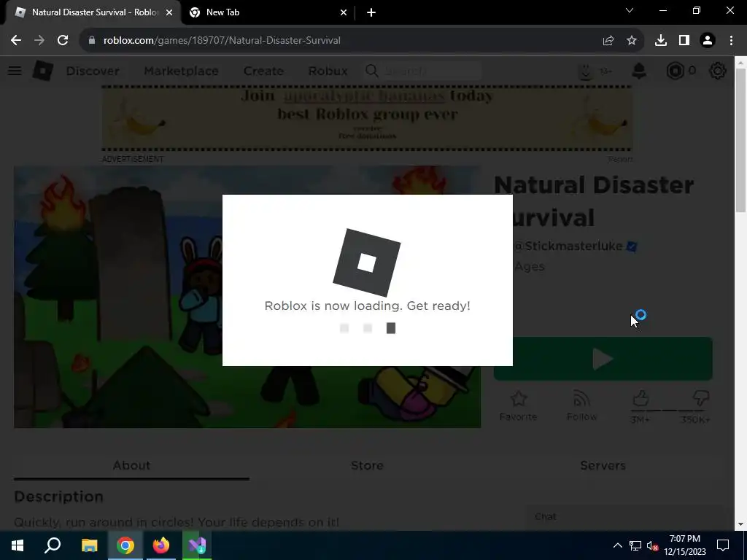This screenshot has height=560, width=747.
Task: Open Windows action center notifications
Action: (723, 545)
